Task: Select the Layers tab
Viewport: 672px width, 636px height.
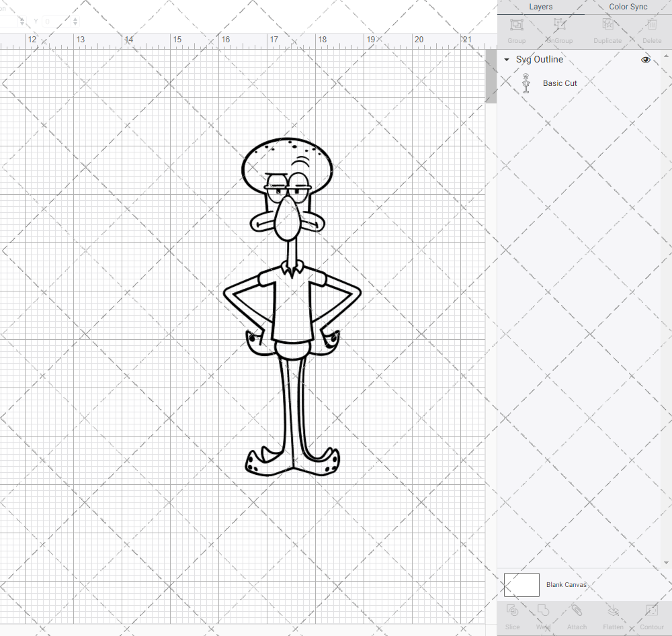Action: pos(540,7)
